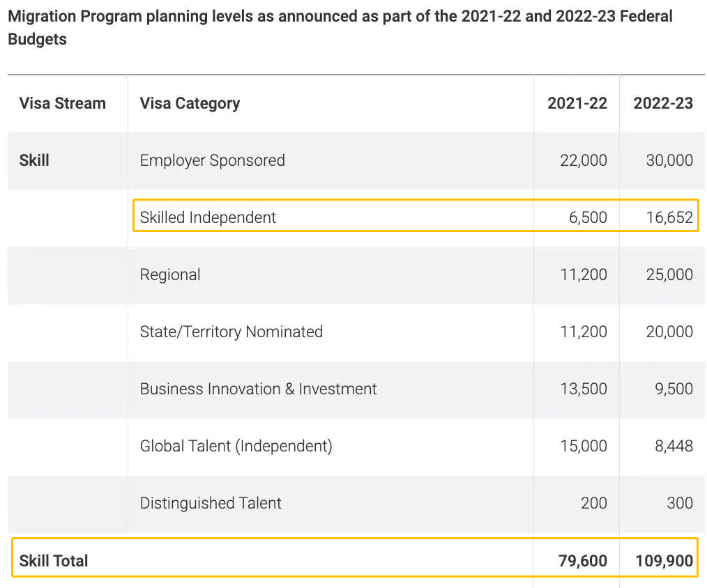Select the 25,000 Regional value
This screenshot has height=588, width=707.
pos(669,275)
